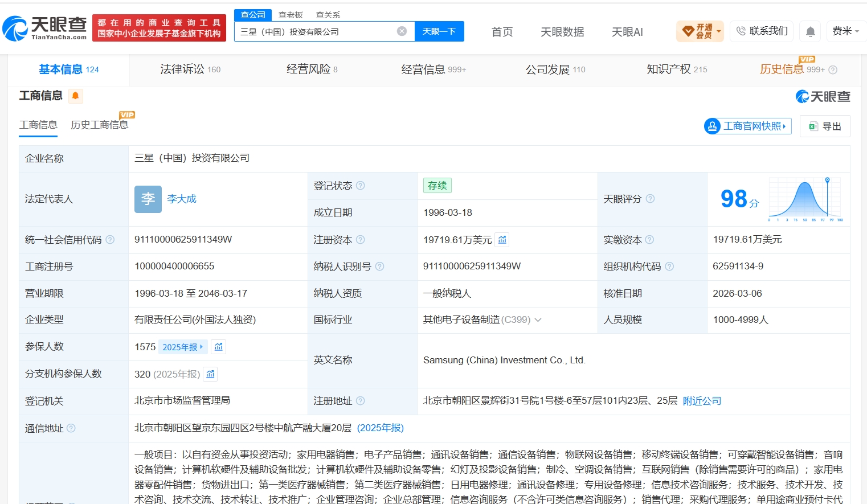Click the 天眼评分 distribution chart
This screenshot has width=867, height=504.
pyautogui.click(x=805, y=199)
